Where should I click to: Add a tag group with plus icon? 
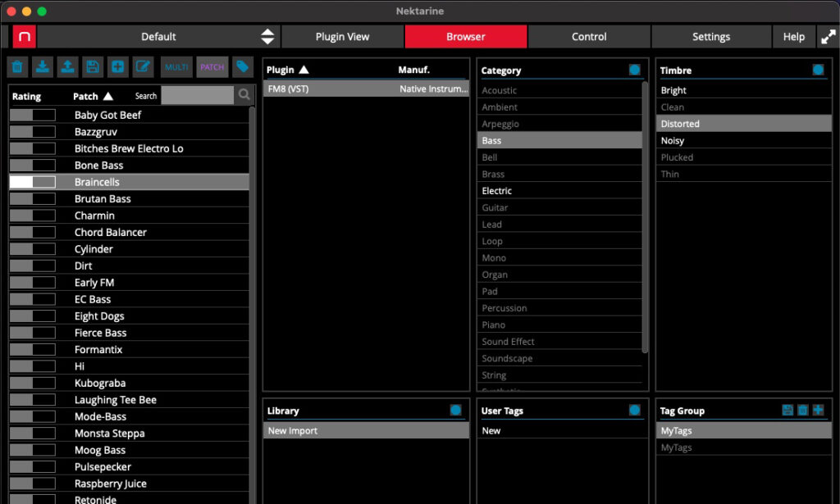coord(818,410)
